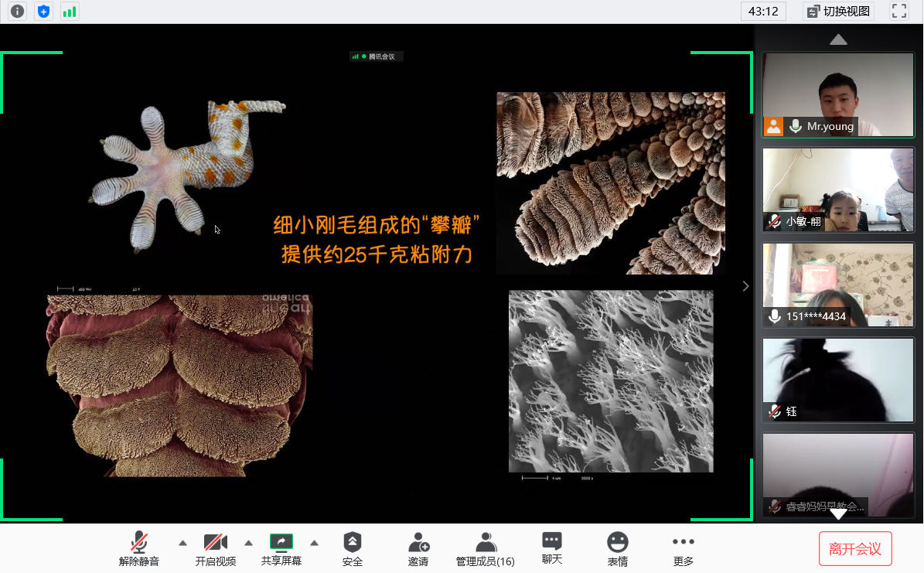924x573 pixels.
Task: Enter fullscreen mode via top-right icon
Action: [898, 12]
